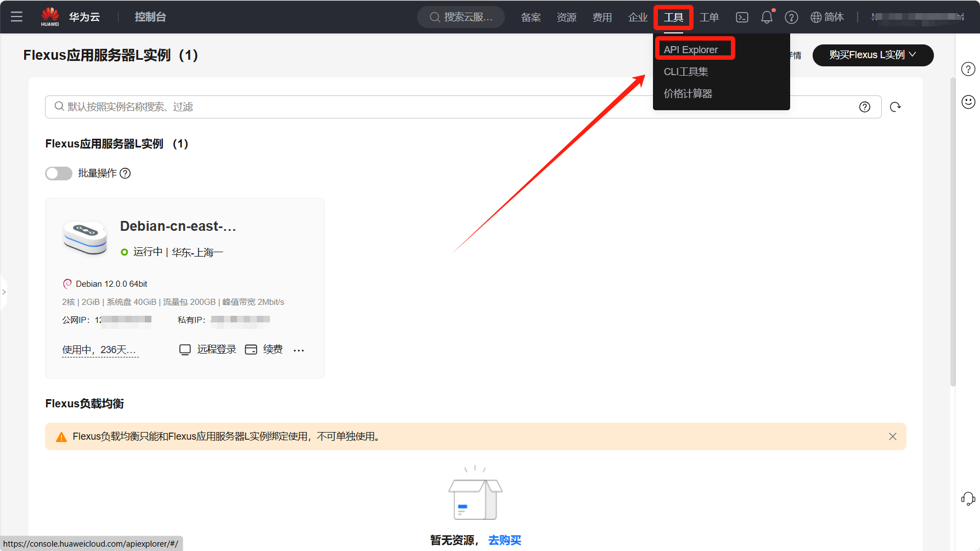
Task: Select API Explorer from the tools menu
Action: point(691,50)
